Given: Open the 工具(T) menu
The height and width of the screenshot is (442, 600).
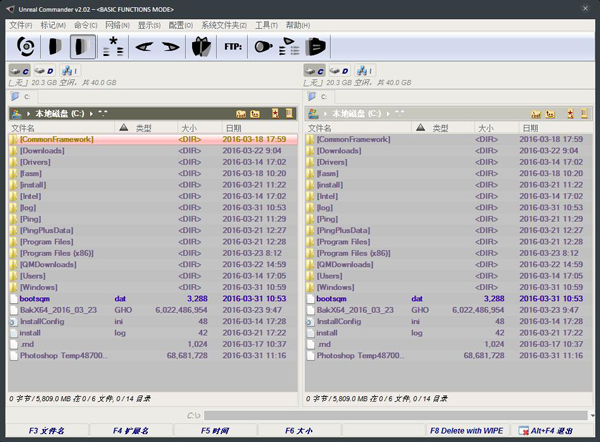Looking at the screenshot, I should [266, 25].
